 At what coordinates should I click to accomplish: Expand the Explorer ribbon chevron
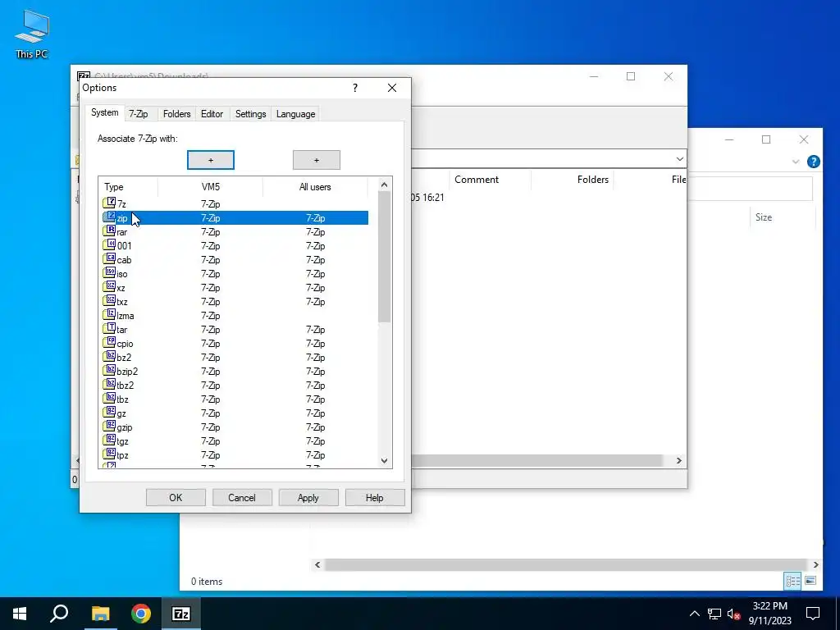tap(796, 162)
